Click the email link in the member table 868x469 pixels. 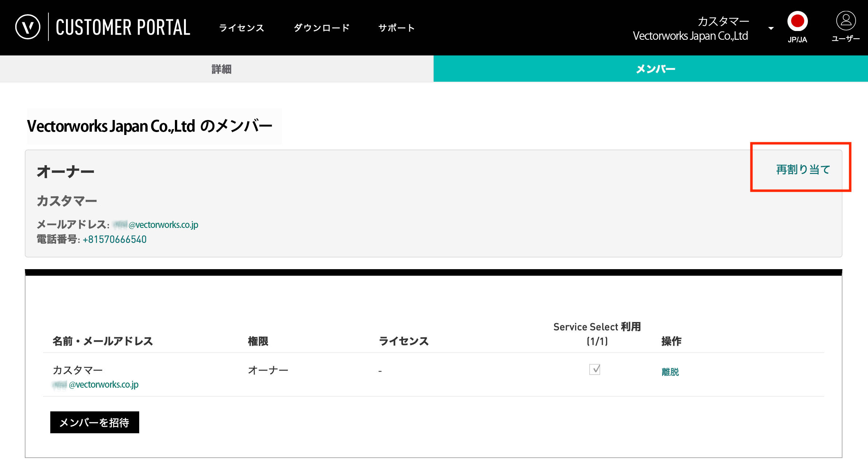point(95,384)
